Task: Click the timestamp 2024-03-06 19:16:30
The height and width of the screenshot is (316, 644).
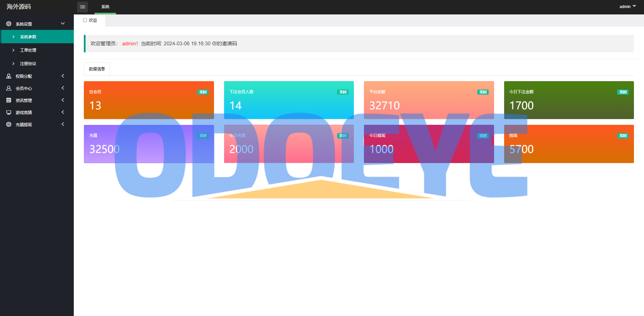Action: (187, 44)
